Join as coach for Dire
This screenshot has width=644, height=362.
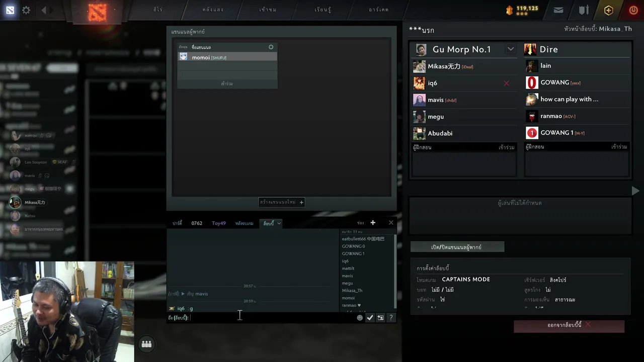tap(619, 147)
